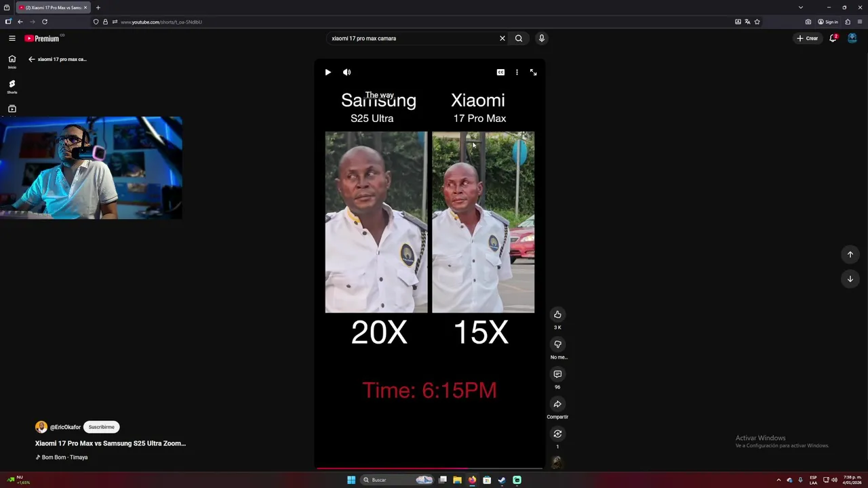
Task: Open the browser sidebar toggle
Action: pyautogui.click(x=8, y=22)
